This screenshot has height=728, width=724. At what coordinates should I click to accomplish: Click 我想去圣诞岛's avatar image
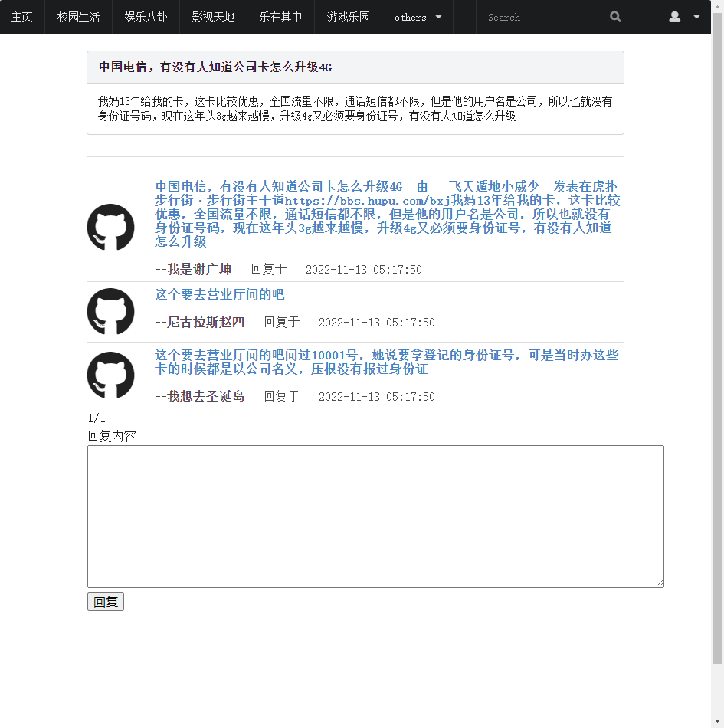(x=110, y=375)
